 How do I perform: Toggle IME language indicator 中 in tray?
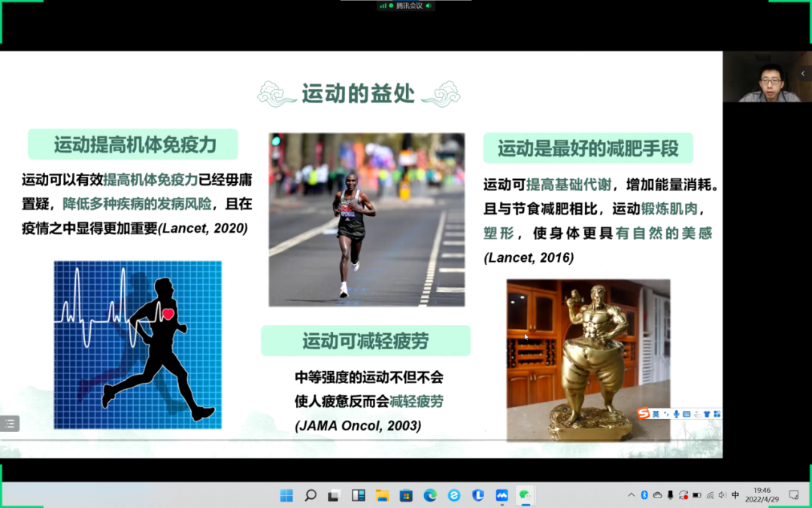tap(735, 495)
